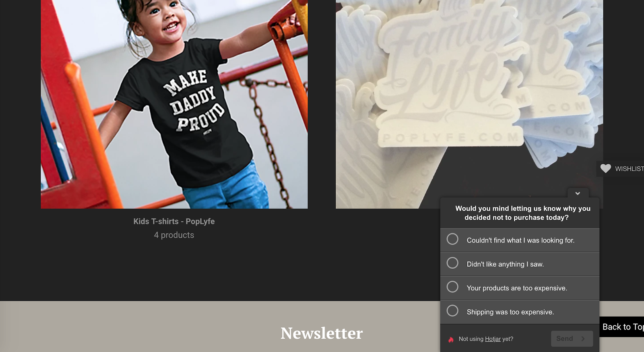The image size is (644, 352).
Task: Click the Wishlist heart icon
Action: [605, 168]
